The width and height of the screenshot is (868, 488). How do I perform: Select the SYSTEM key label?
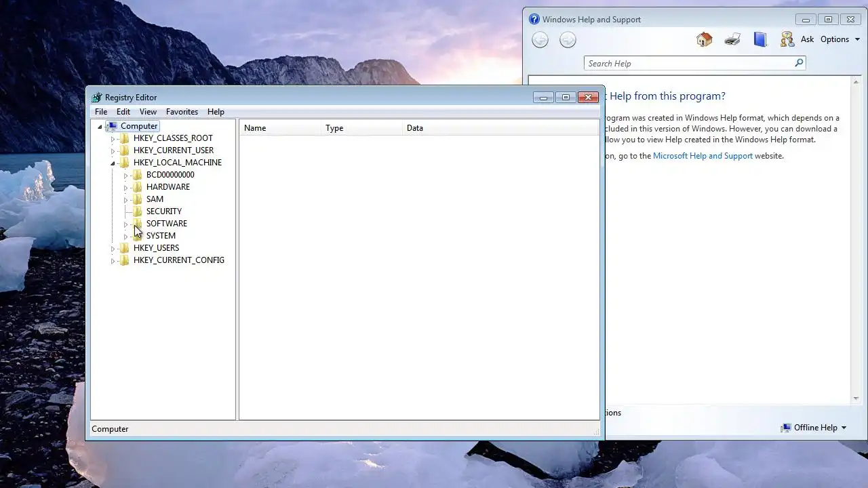click(161, 236)
